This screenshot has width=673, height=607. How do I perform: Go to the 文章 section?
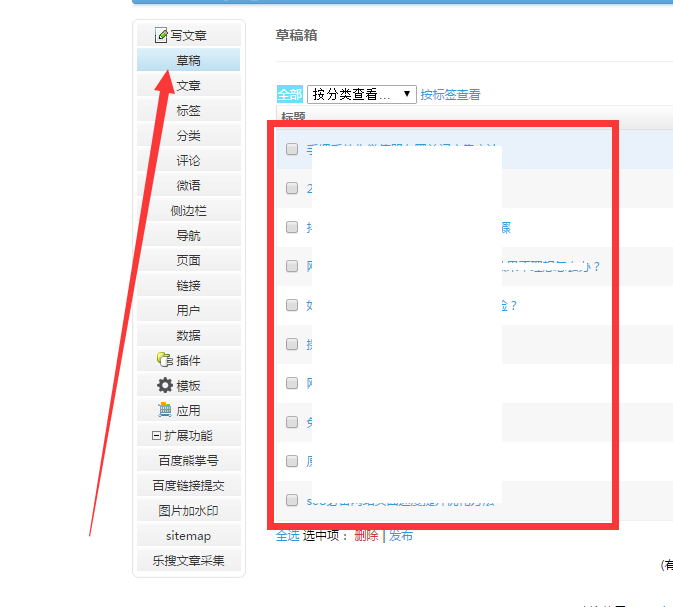188,85
